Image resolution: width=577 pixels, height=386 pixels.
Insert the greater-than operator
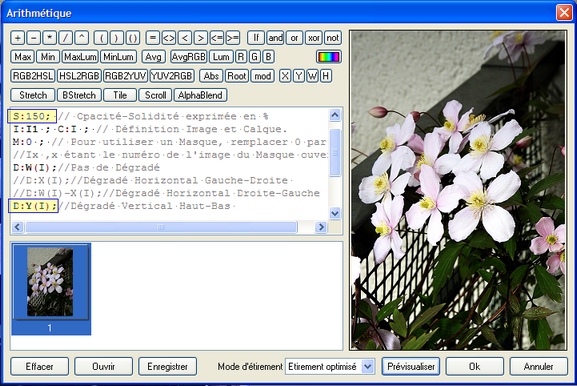pyautogui.click(x=201, y=38)
